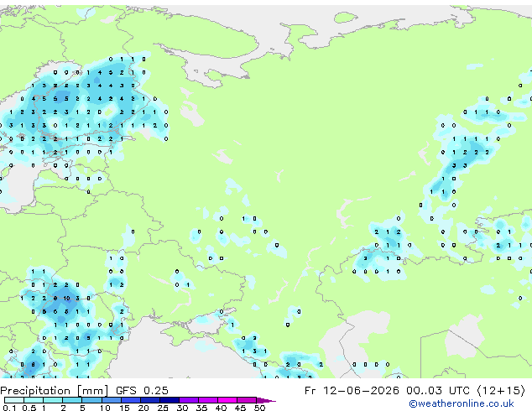Click the legend swatch for 0.1 to 0.5 mm
Image resolution: width=532 pixels, height=411 pixels.
click(14, 400)
